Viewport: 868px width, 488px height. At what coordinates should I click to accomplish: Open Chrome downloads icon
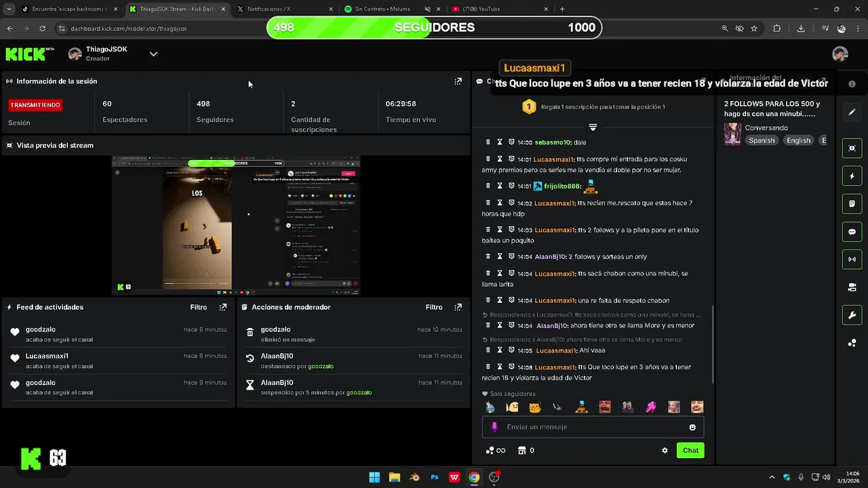pyautogui.click(x=801, y=28)
